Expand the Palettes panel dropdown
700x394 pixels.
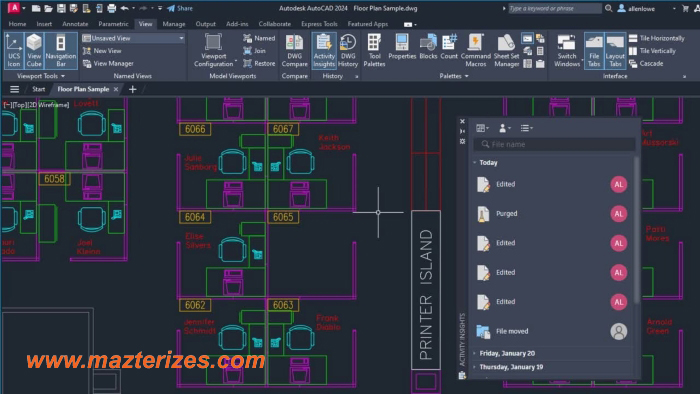tap(454, 76)
